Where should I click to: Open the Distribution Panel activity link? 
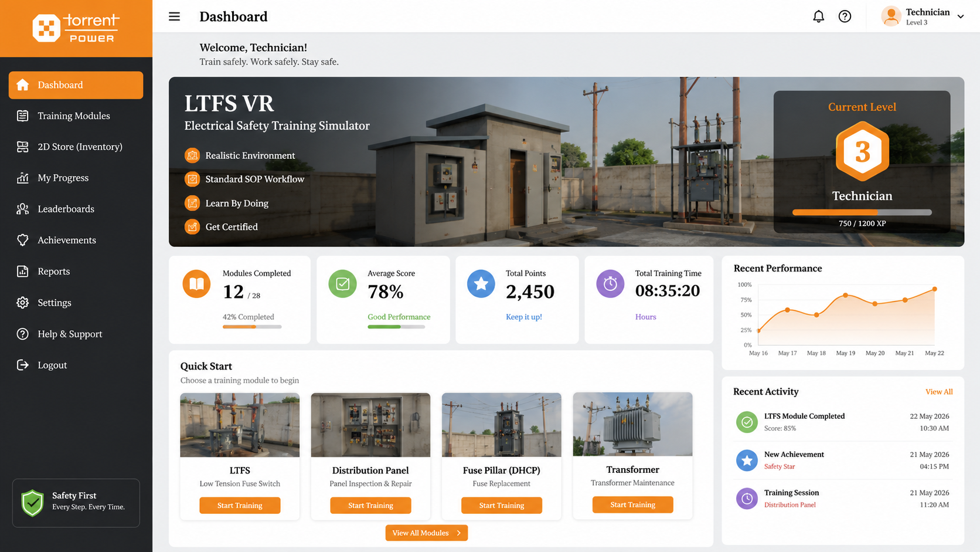coord(790,504)
